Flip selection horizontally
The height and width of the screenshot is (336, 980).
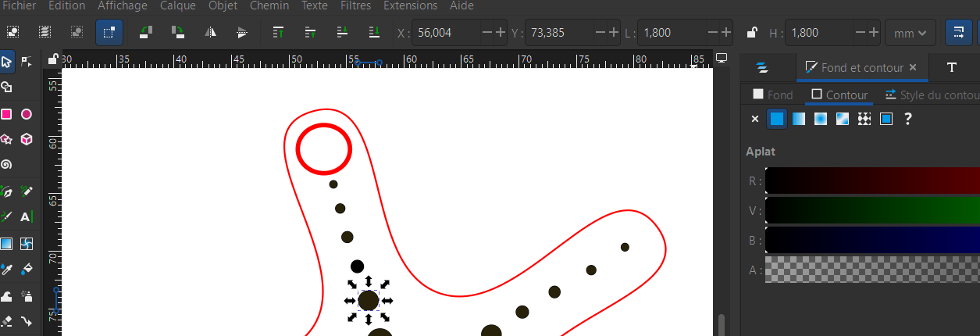(210, 32)
